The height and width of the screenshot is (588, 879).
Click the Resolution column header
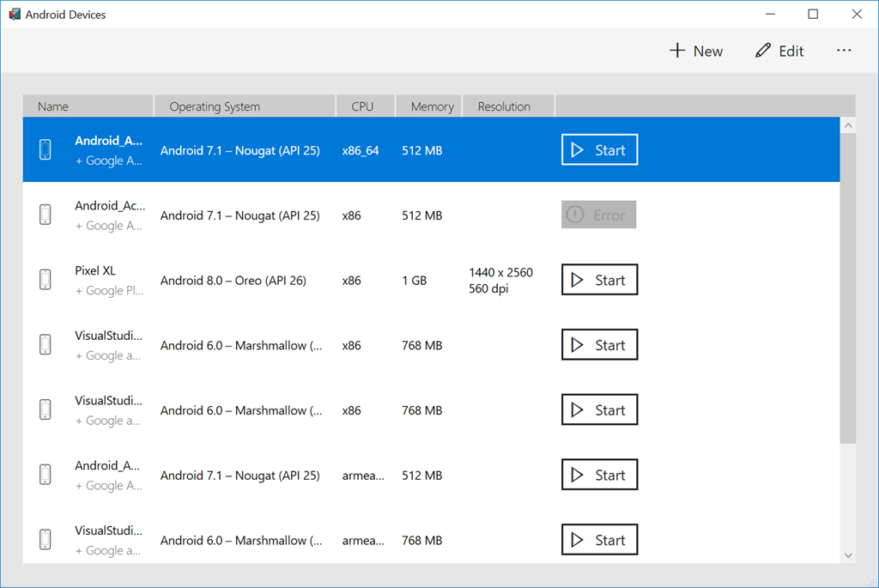pyautogui.click(x=504, y=106)
